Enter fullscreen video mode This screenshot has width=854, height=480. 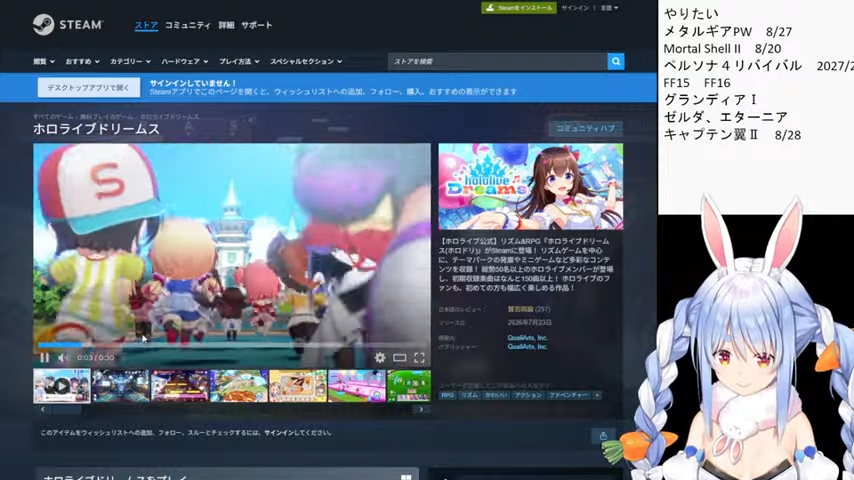coord(419,357)
